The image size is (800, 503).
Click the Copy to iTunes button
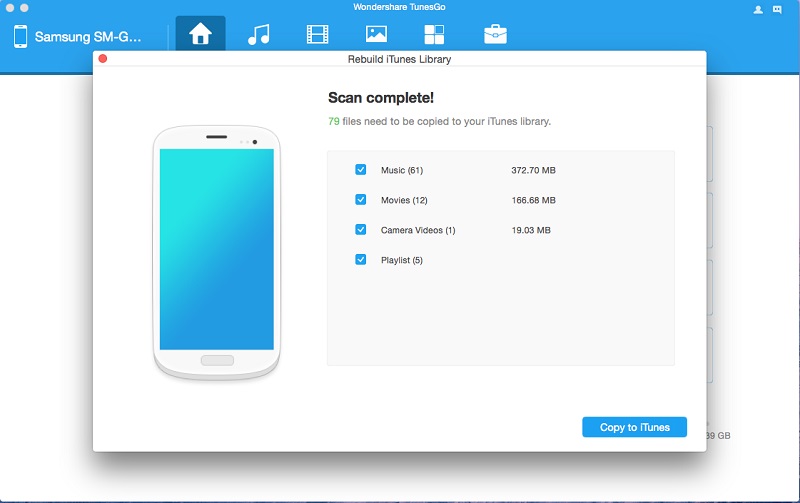[634, 427]
